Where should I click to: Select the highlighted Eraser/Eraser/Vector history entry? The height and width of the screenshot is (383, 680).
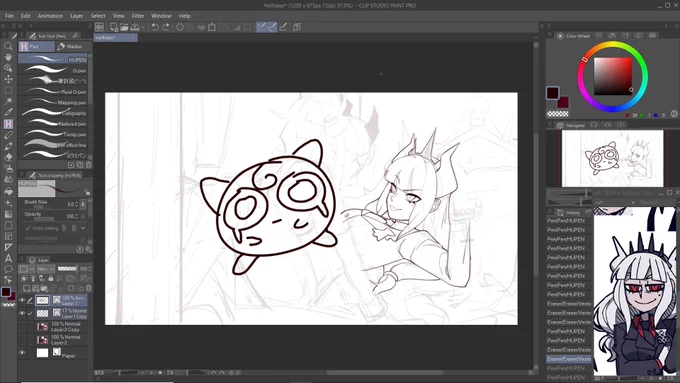569,359
